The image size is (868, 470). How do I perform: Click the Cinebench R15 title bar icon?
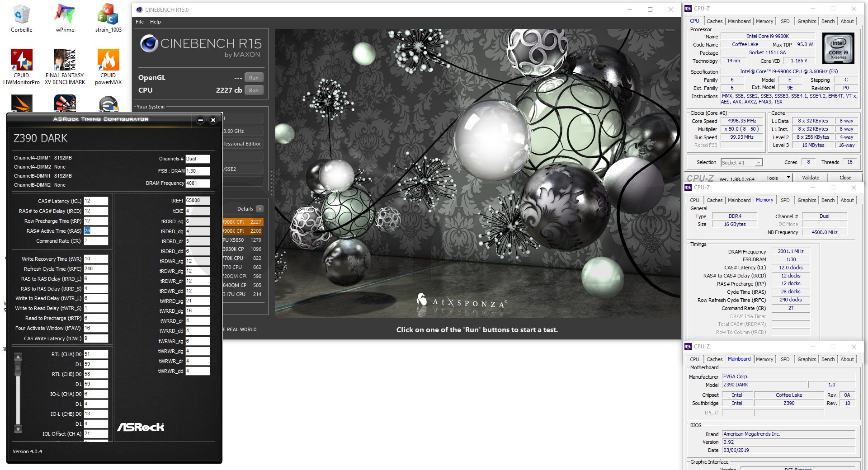click(x=139, y=9)
